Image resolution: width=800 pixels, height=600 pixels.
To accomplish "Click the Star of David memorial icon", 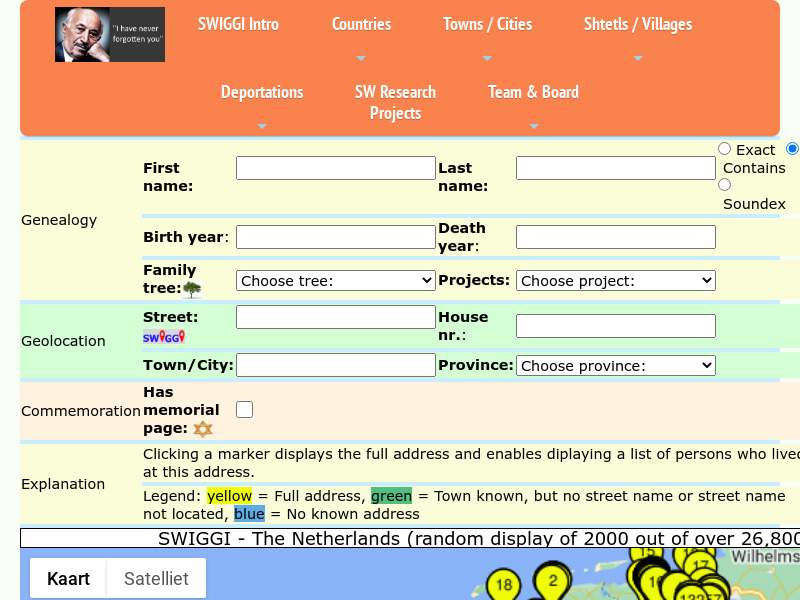I will (x=203, y=429).
